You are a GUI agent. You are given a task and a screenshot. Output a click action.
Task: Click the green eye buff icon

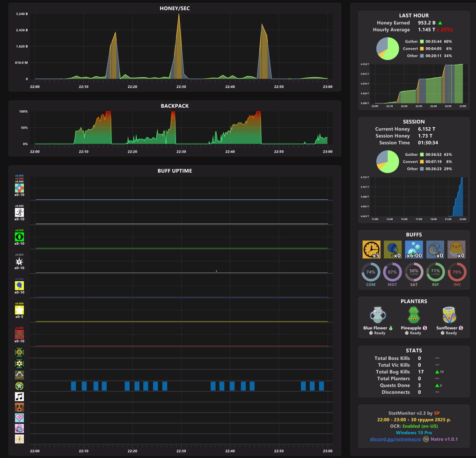point(20,237)
